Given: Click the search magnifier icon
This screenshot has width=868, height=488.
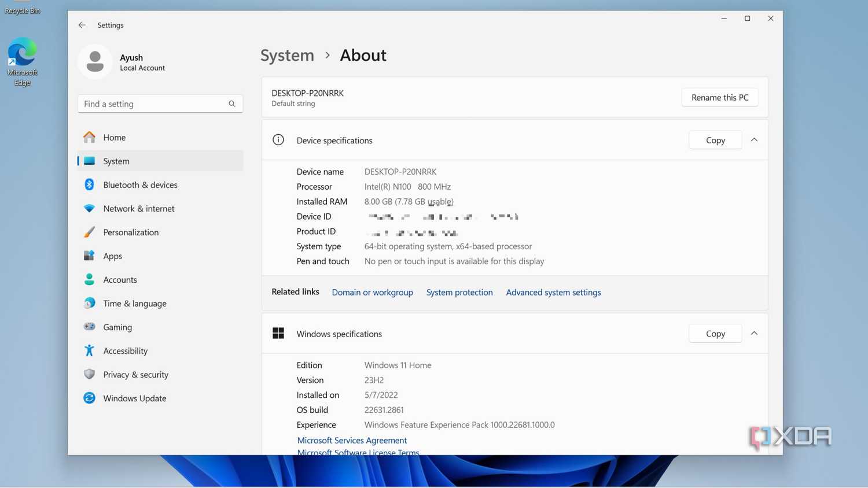Looking at the screenshot, I should tap(232, 104).
